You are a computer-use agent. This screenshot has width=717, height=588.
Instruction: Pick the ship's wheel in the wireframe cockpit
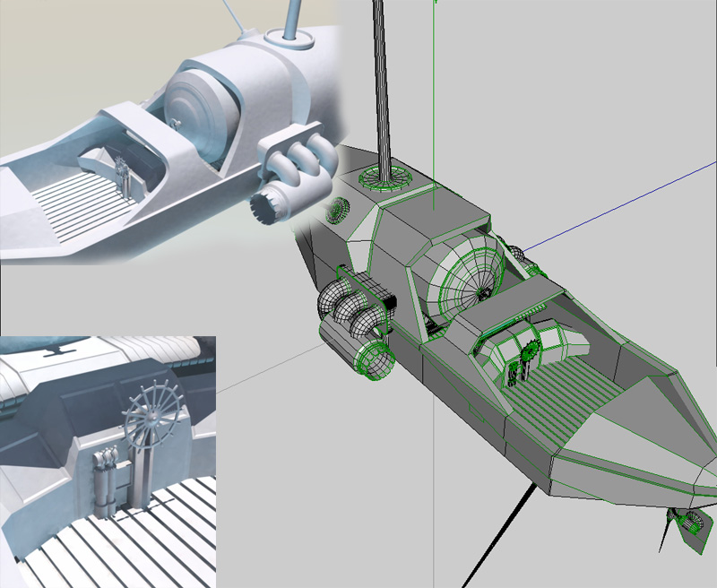[531, 352]
